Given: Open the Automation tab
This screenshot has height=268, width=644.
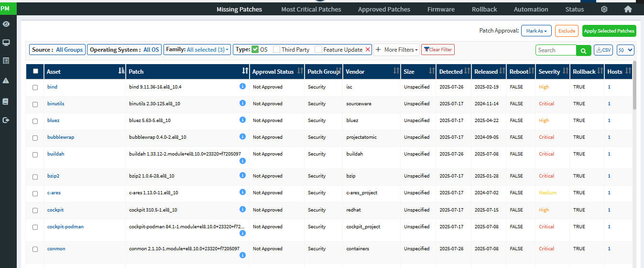Looking at the screenshot, I should tap(531, 9).
